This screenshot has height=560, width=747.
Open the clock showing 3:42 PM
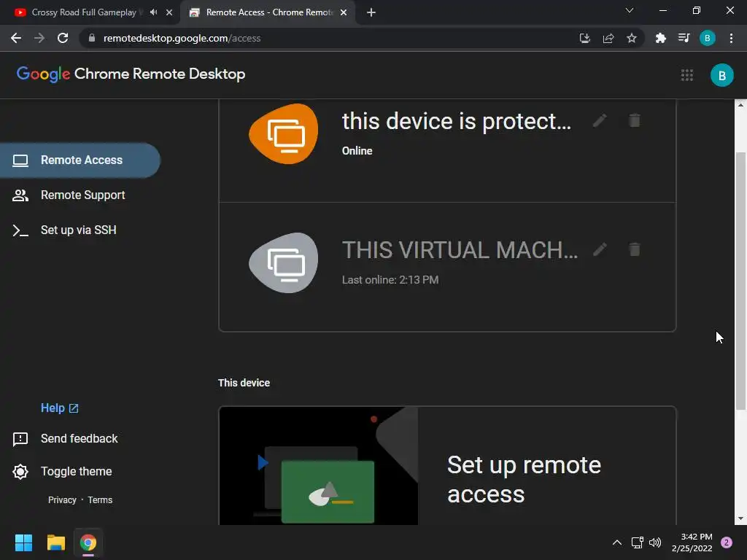[x=692, y=542]
